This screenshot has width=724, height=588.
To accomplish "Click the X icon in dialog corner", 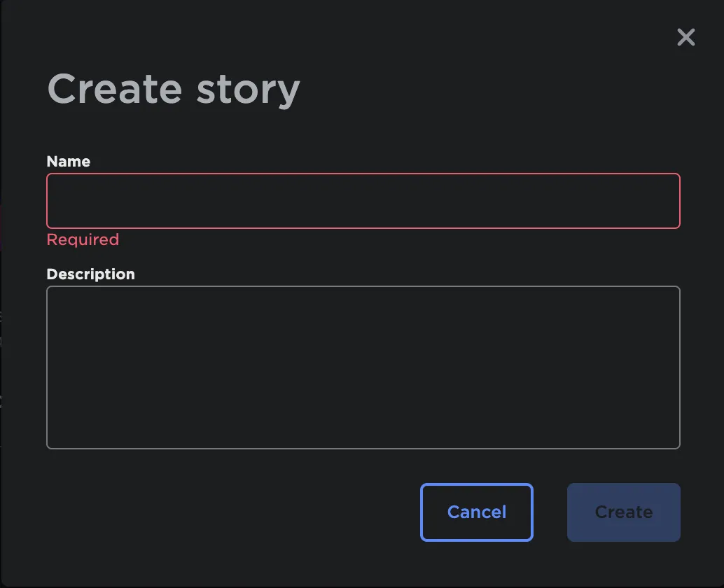I will [685, 37].
